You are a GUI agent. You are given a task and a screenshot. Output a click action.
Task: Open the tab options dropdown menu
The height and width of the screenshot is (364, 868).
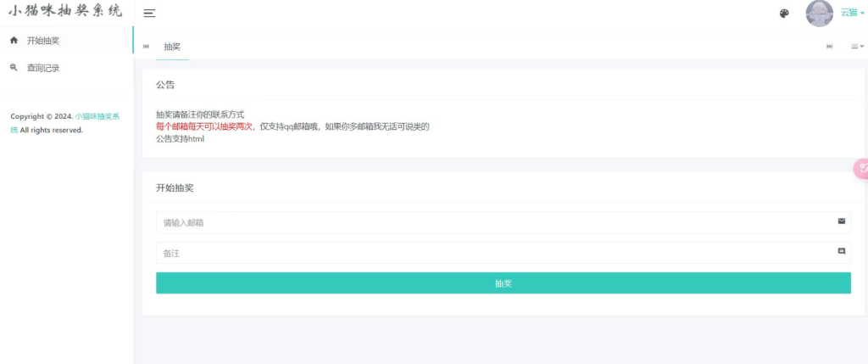pyautogui.click(x=857, y=47)
